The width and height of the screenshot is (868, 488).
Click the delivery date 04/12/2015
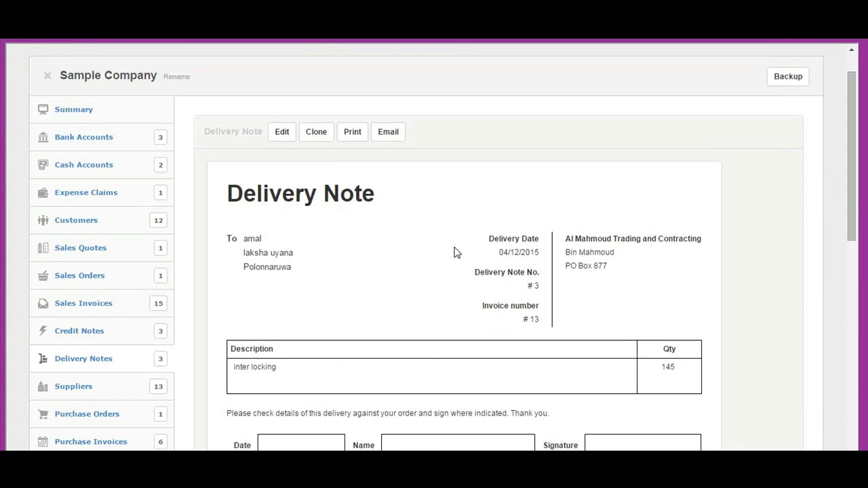519,252
